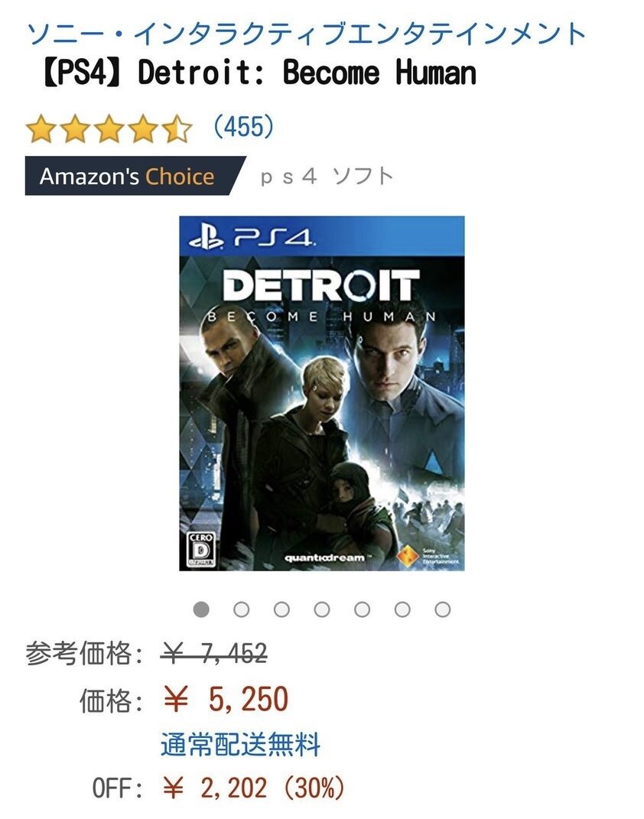This screenshot has height=819, width=644.
Task: Select the seventh image carousel dot
Action: pos(442,609)
